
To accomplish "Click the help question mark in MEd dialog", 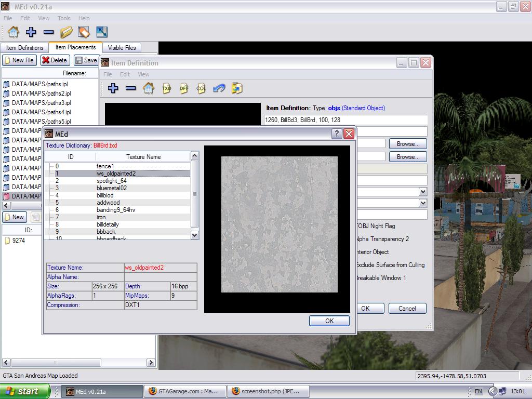I will [x=336, y=134].
